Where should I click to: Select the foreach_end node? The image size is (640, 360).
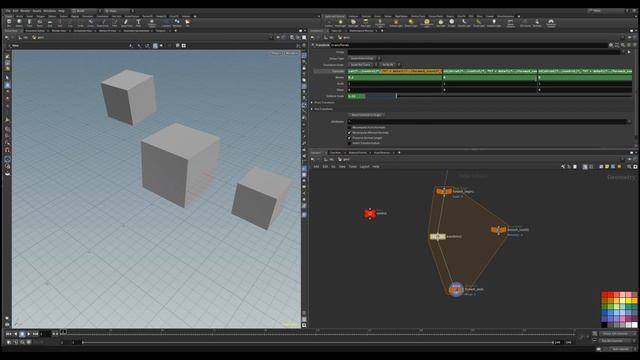(456, 289)
